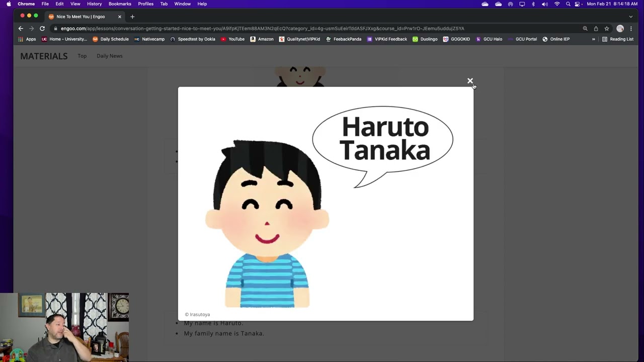Open the Amazon bookmark
This screenshot has width=644, height=362.
(262, 39)
